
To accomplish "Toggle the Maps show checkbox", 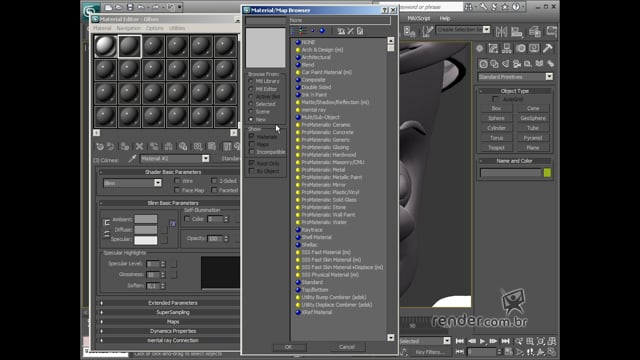I will pos(251,144).
